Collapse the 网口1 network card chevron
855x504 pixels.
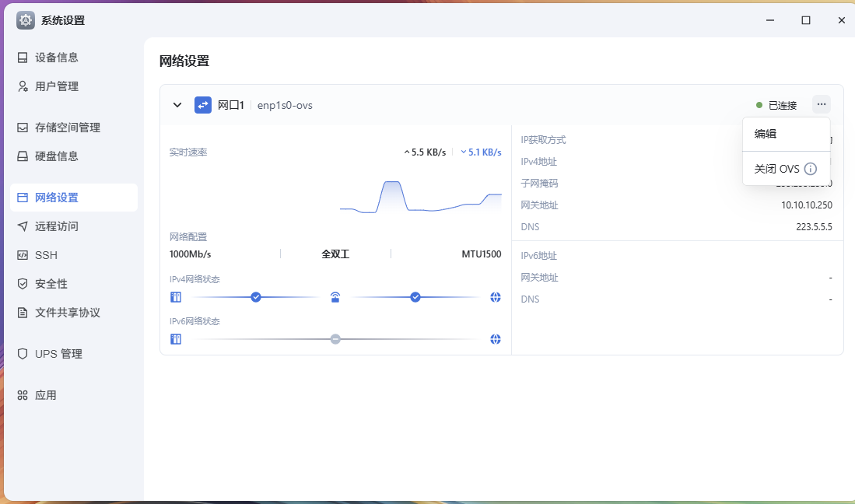(177, 105)
